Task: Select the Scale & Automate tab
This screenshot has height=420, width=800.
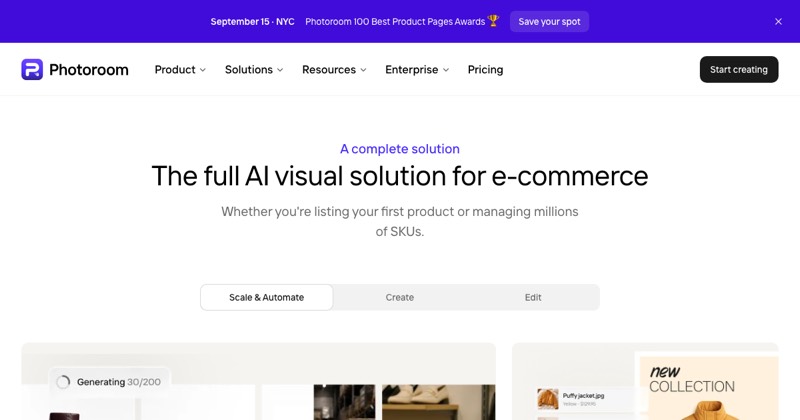Action: (266, 298)
